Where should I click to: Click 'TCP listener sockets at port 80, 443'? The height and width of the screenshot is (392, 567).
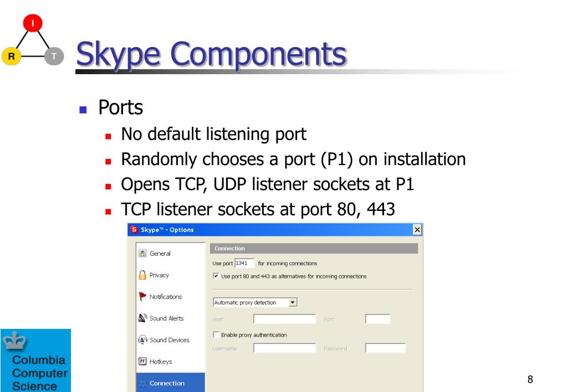click(x=258, y=209)
